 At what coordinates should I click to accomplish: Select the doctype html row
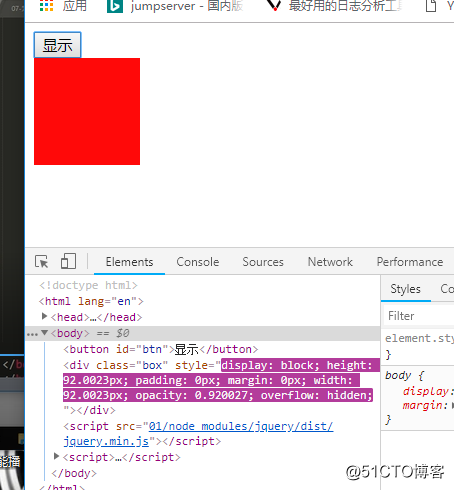88,285
